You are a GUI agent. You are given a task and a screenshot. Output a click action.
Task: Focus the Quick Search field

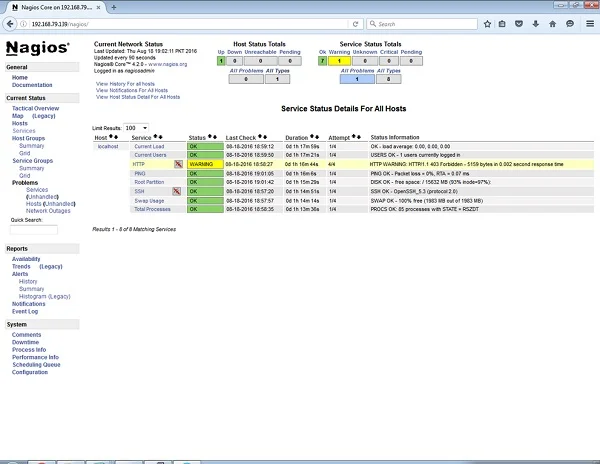tap(34, 230)
